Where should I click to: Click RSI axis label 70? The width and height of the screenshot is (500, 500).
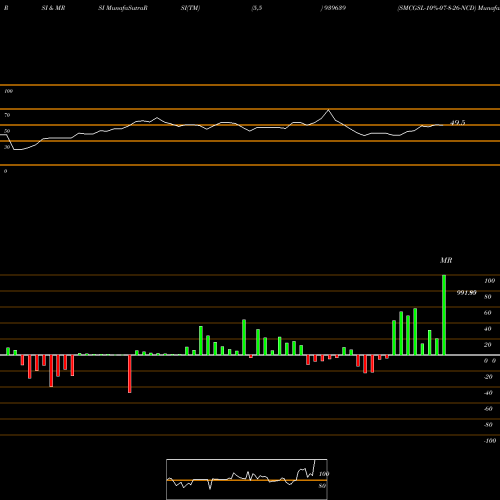point(7,115)
